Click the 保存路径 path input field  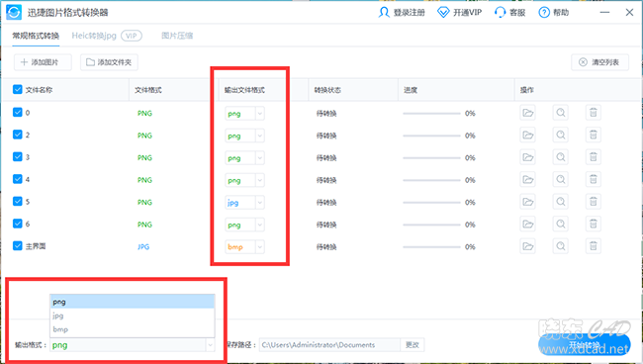point(329,345)
